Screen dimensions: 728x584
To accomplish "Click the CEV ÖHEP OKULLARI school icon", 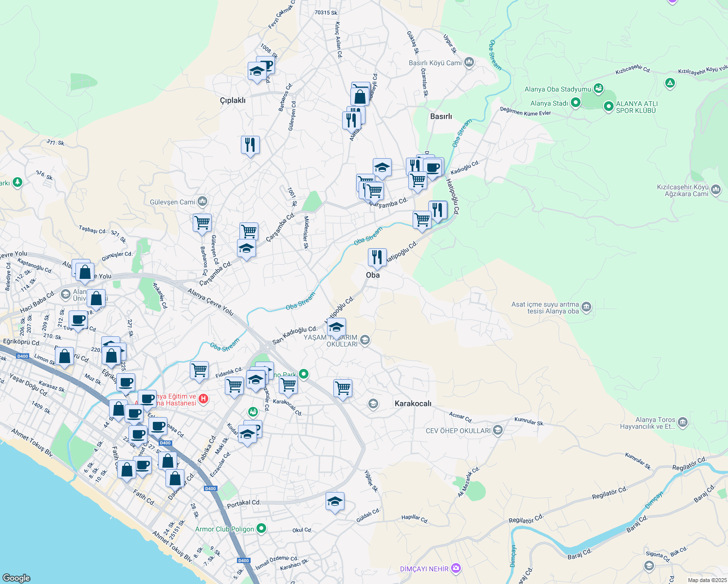I will pos(497,430).
